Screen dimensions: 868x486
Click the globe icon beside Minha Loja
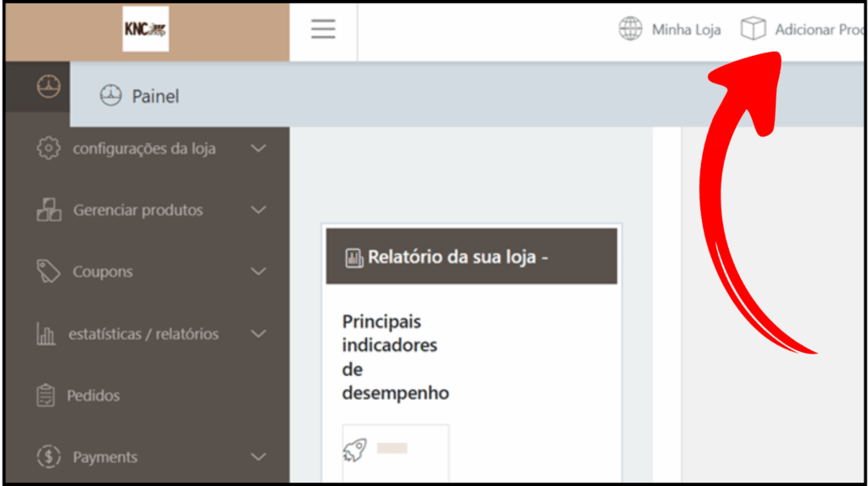point(631,30)
